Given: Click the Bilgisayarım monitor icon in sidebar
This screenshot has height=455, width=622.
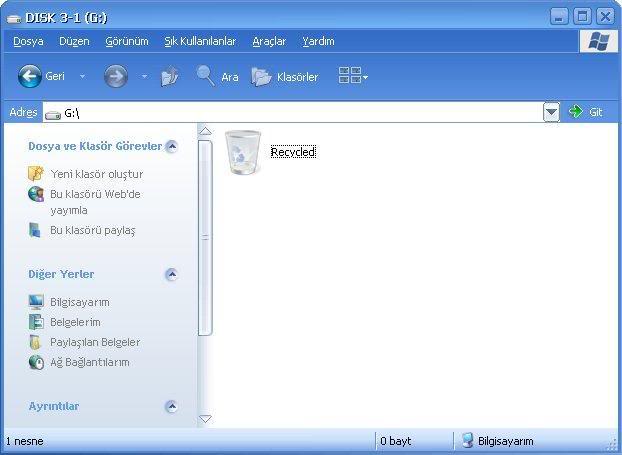Looking at the screenshot, I should [x=36, y=302].
